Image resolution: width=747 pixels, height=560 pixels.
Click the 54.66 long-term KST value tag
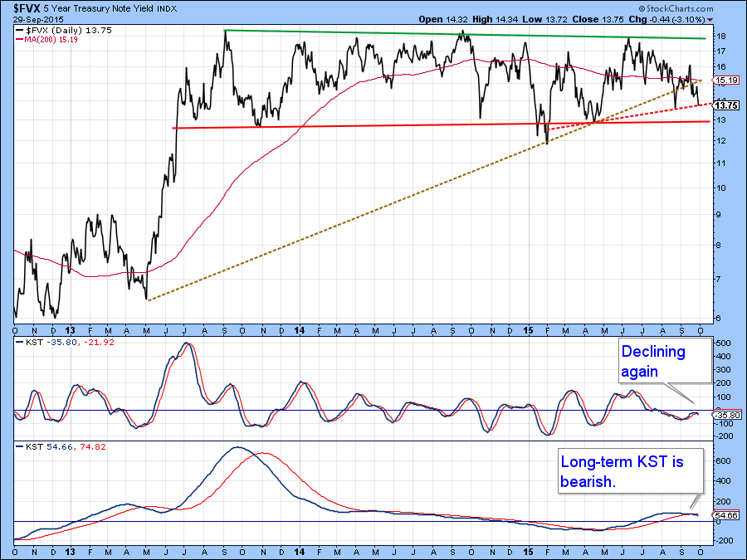(723, 515)
